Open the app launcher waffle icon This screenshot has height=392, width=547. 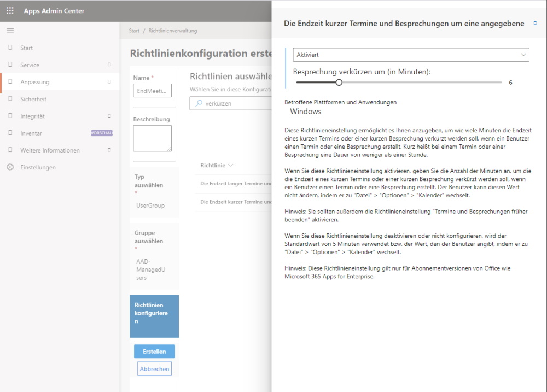tap(10, 11)
